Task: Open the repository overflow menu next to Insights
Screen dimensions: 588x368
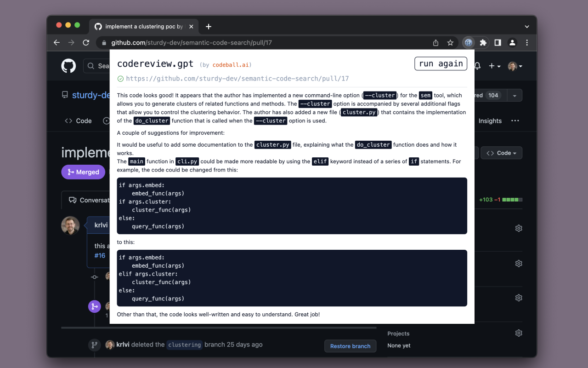Action: [515, 121]
